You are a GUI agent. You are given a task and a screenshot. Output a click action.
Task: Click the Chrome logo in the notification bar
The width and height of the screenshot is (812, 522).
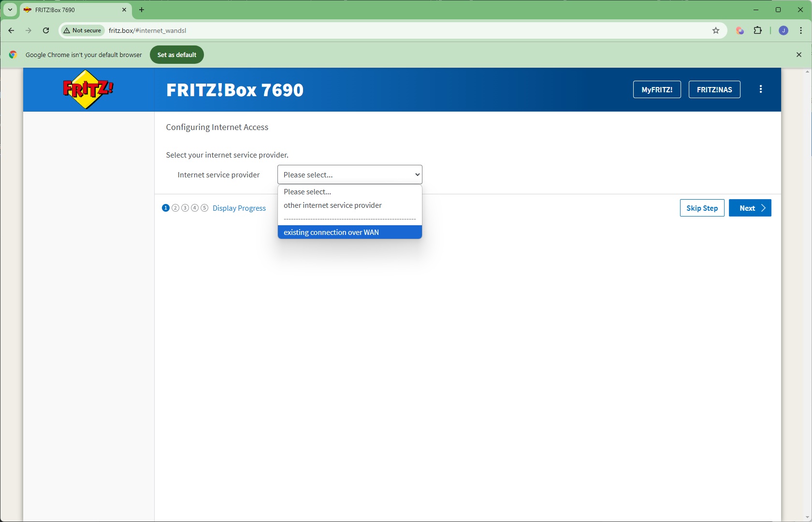tap(13, 55)
